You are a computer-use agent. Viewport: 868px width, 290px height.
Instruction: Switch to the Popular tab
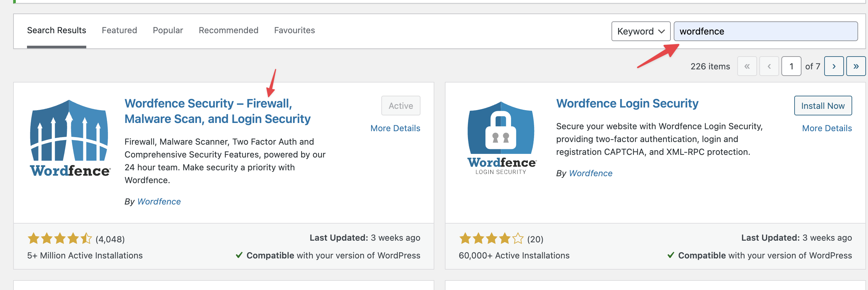click(168, 31)
